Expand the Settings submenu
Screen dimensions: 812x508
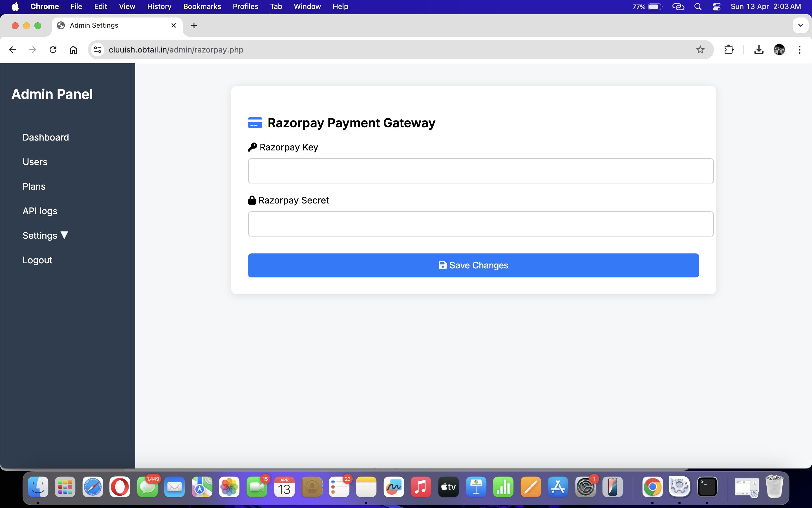pyautogui.click(x=45, y=236)
